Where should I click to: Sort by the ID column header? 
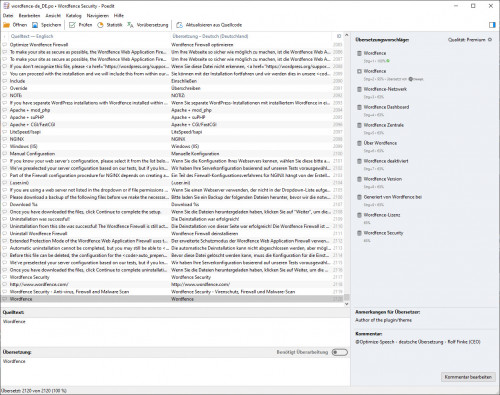point(339,36)
